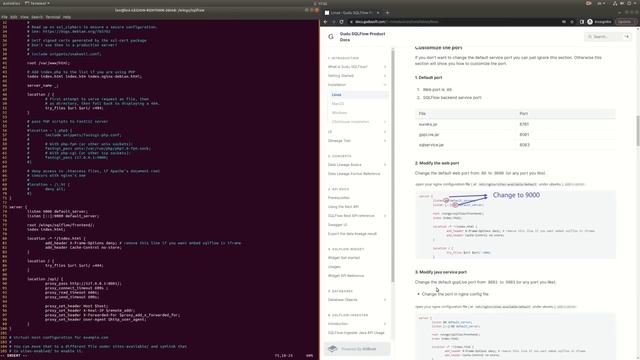This screenshot has width=640, height=360.
Task: Click the screen recording indicator in top bar
Action: pos(589,3)
